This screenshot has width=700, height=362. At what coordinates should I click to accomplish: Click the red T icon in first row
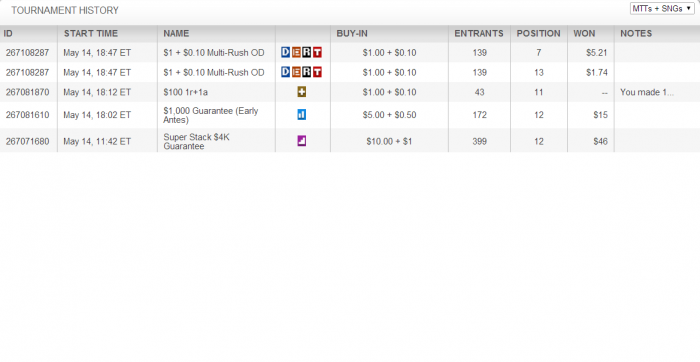click(x=317, y=53)
